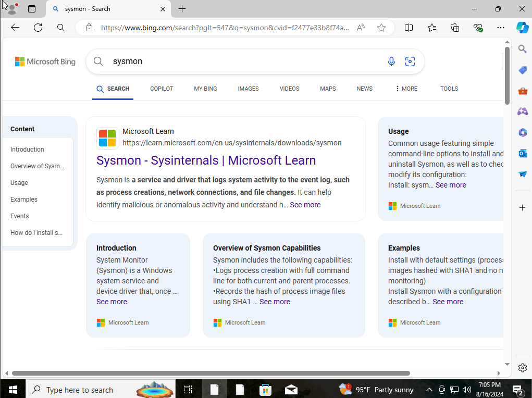Expand See more in Examples card
Viewport: 532px width, 398px height.
(448, 302)
